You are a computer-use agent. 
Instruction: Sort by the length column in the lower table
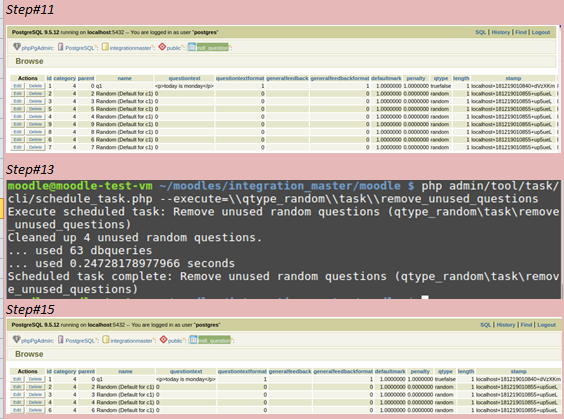coord(466,371)
